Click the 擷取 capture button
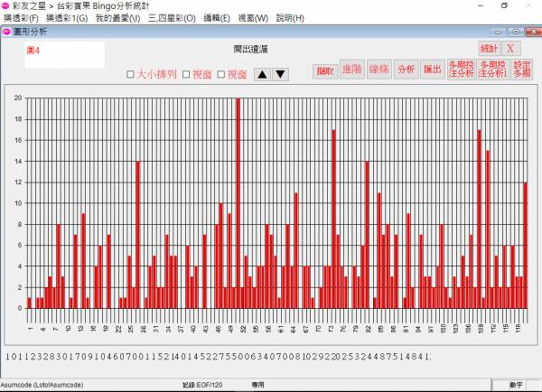 tap(325, 70)
